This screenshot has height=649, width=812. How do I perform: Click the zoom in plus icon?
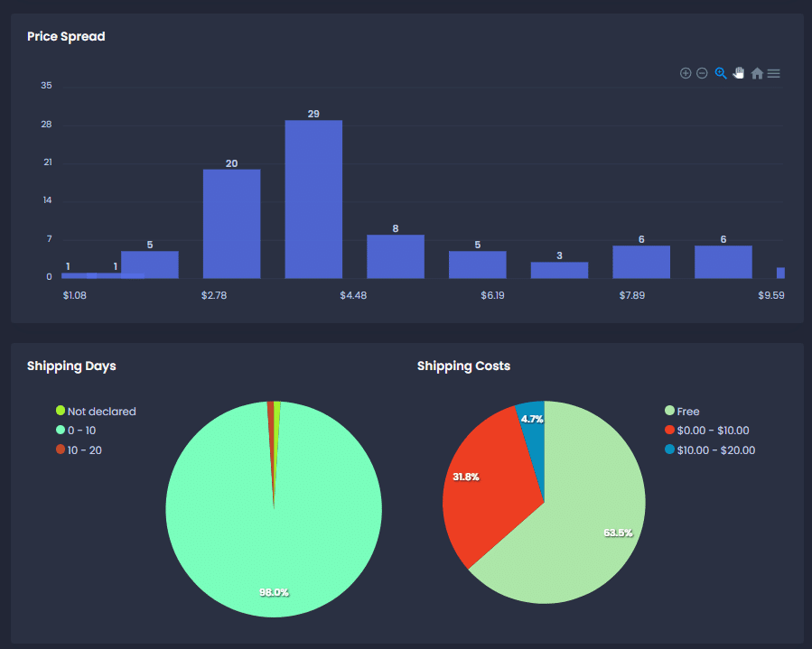(x=686, y=73)
